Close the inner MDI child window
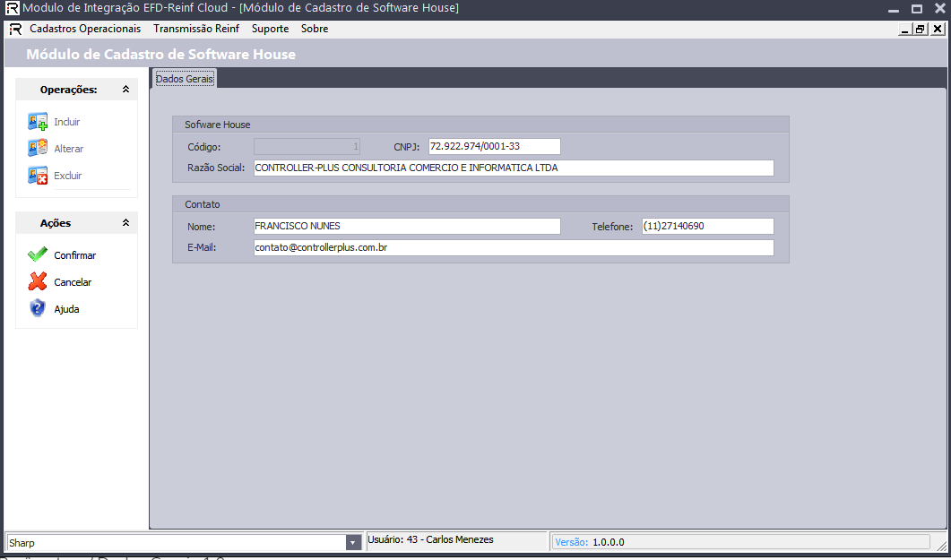This screenshot has width=951, height=560. (x=937, y=29)
